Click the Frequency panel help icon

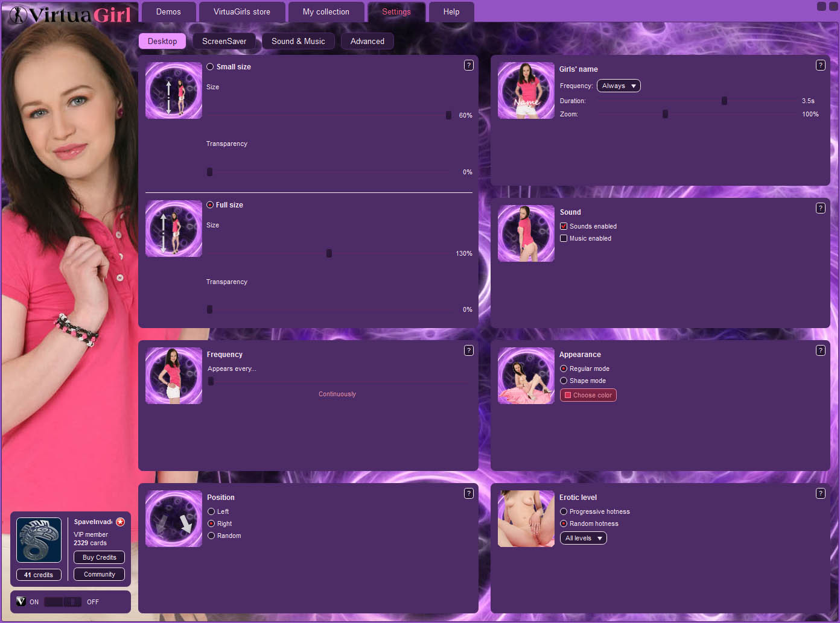(468, 350)
